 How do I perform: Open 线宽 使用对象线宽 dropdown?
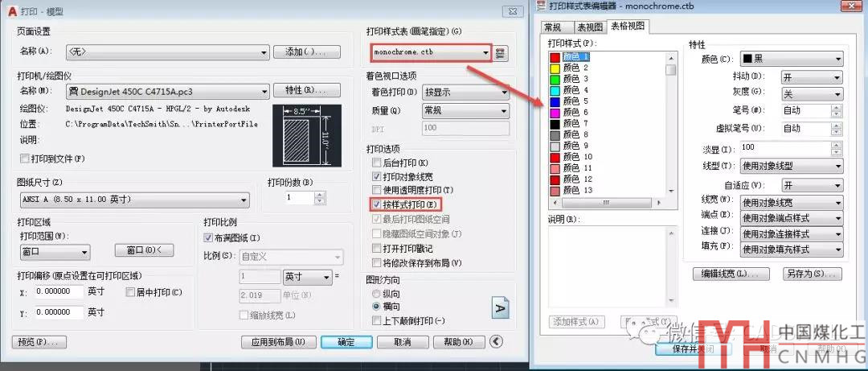click(x=792, y=203)
